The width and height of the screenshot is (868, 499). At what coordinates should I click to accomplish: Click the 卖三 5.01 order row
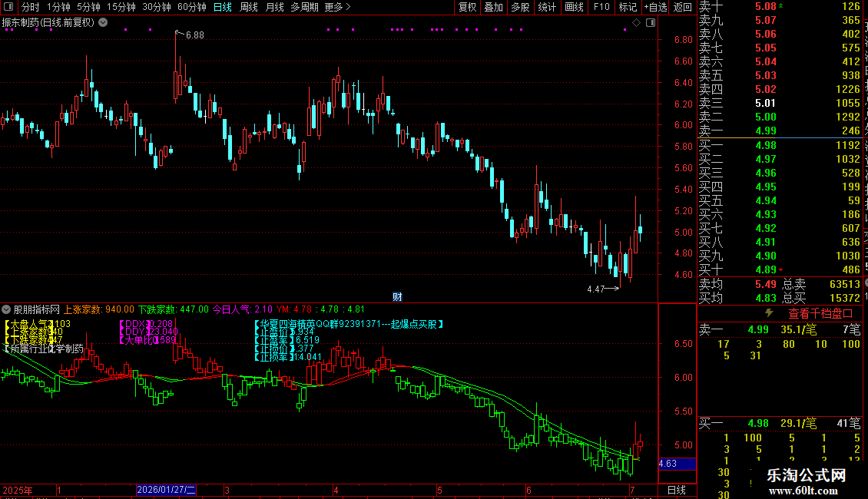point(780,103)
